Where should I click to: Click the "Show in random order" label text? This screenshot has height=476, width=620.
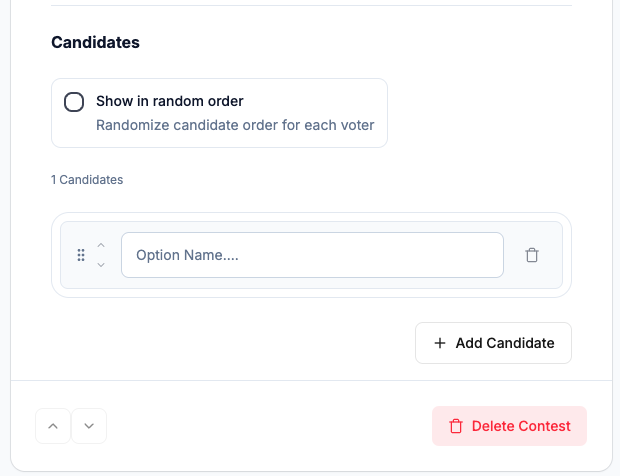point(169,101)
